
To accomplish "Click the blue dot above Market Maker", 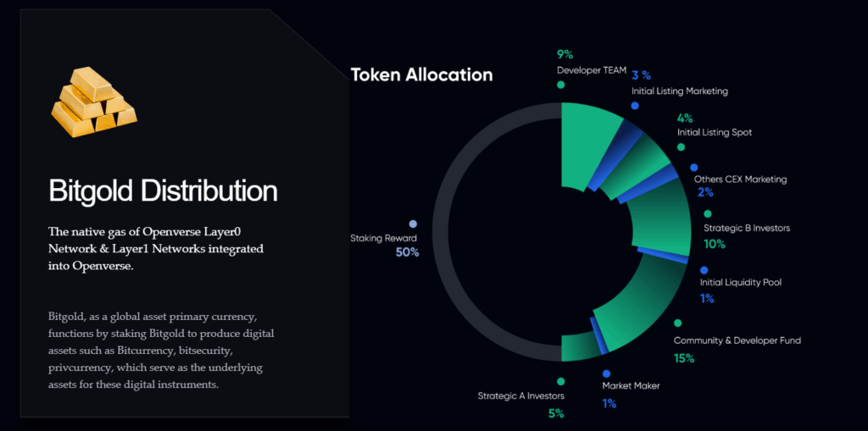I will click(x=606, y=373).
